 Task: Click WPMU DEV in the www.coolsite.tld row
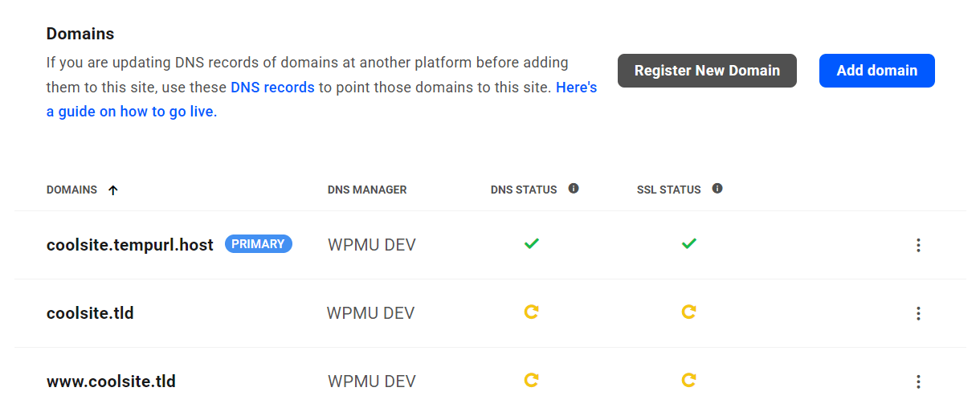[x=372, y=381]
